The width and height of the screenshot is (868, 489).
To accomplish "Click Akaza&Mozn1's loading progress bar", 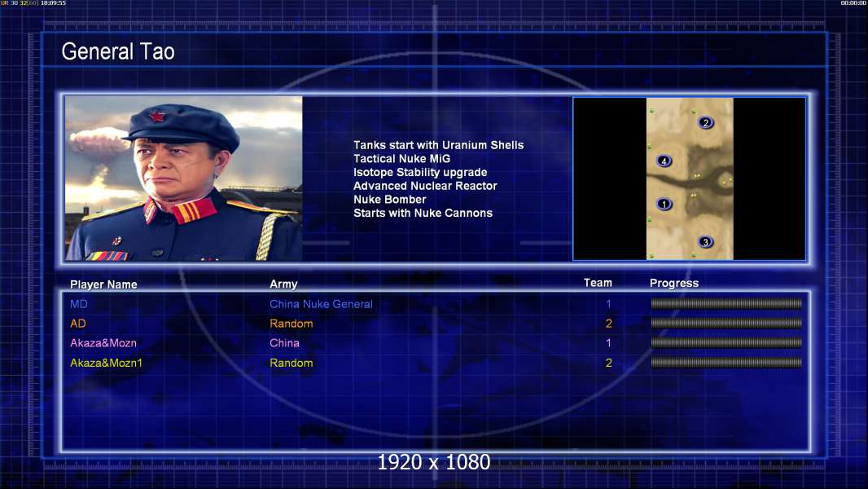I will tap(726, 363).
